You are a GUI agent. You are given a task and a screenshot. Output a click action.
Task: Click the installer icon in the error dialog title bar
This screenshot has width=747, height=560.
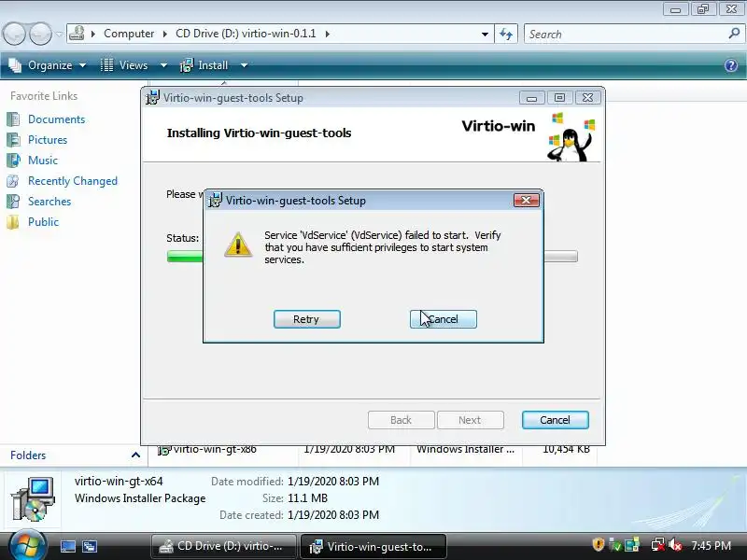[x=216, y=200]
